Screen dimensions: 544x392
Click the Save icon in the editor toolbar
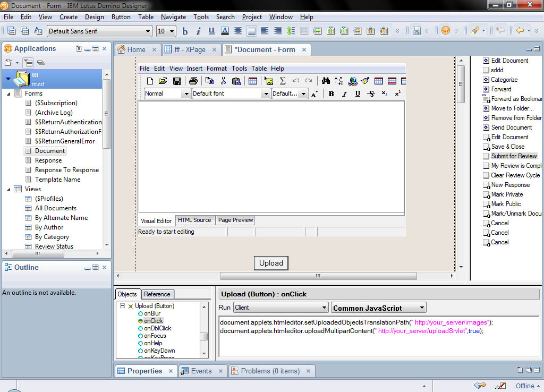[176, 81]
